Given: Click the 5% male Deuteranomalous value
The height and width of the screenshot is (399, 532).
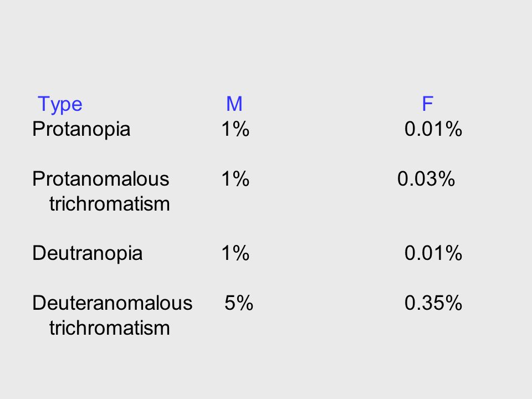Looking at the screenshot, I should pos(239,303).
